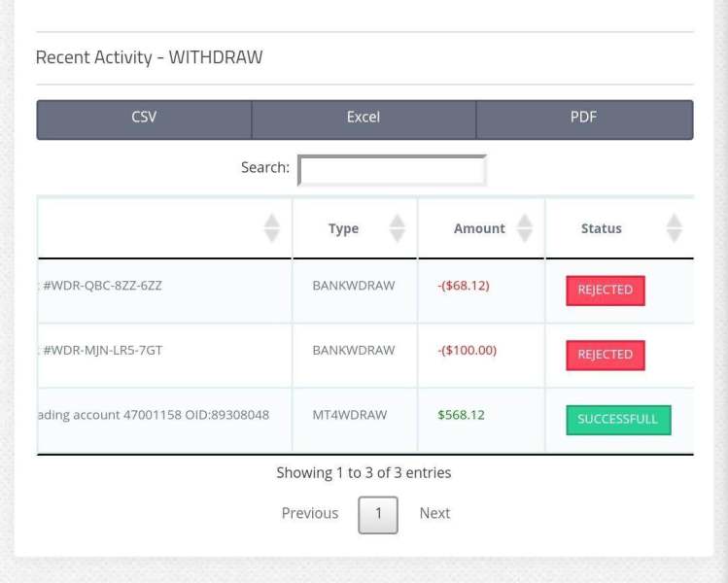Viewport: 728px width, 583px height.
Task: Export the withdraw table to Excel
Action: pyautogui.click(x=364, y=118)
